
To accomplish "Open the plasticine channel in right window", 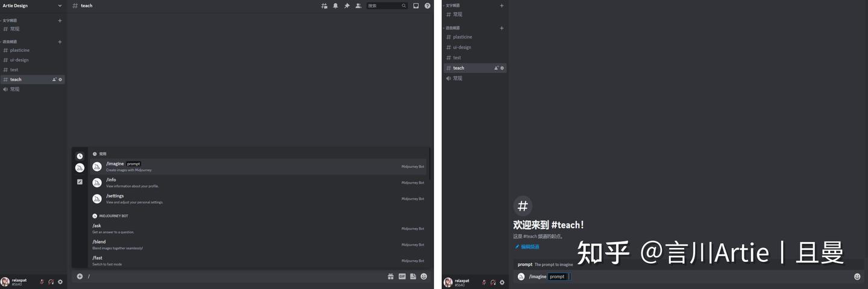I will (475, 37).
